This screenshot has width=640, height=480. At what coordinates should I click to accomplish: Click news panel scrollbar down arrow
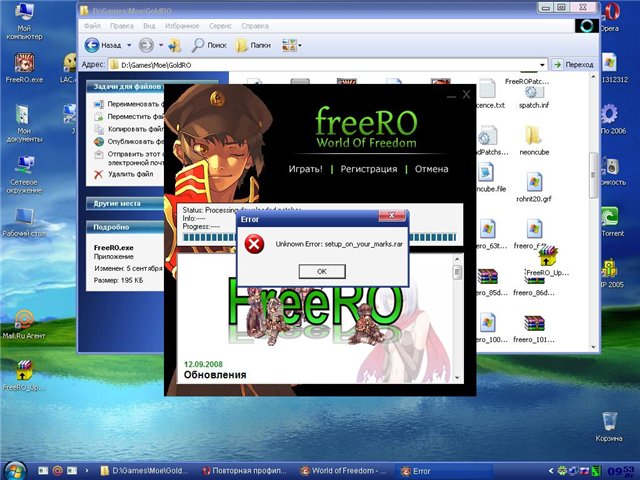click(x=457, y=378)
